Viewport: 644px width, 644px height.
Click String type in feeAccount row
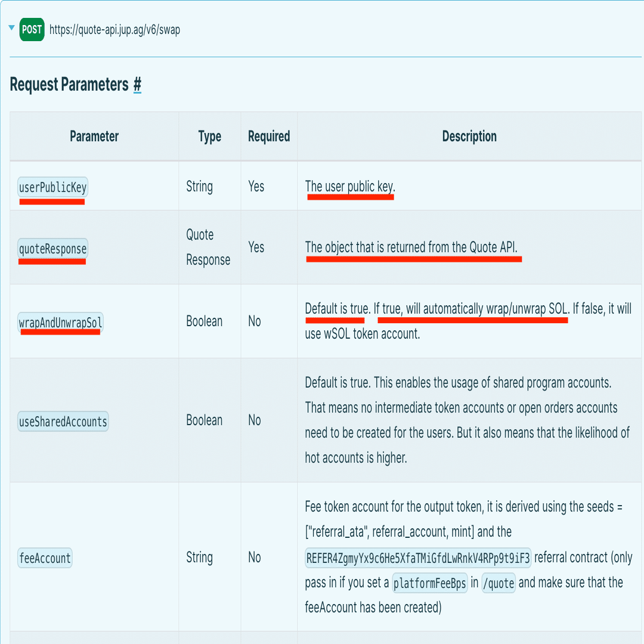199,558
